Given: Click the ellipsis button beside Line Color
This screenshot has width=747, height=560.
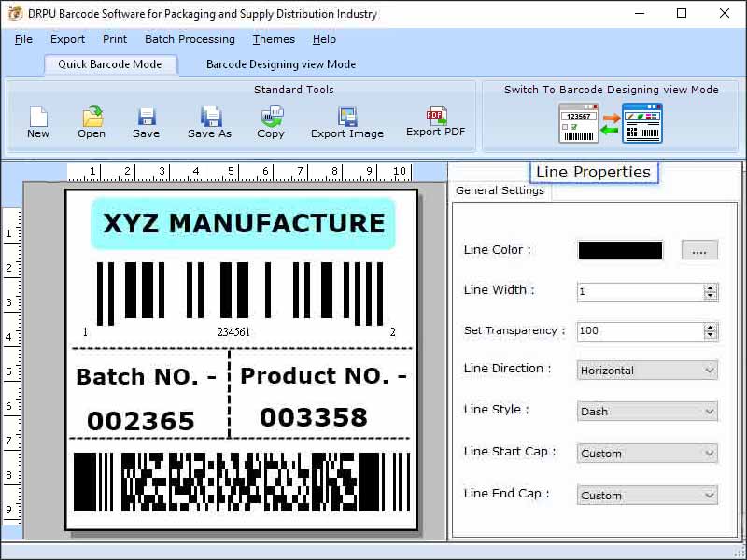Looking at the screenshot, I should pos(698,249).
